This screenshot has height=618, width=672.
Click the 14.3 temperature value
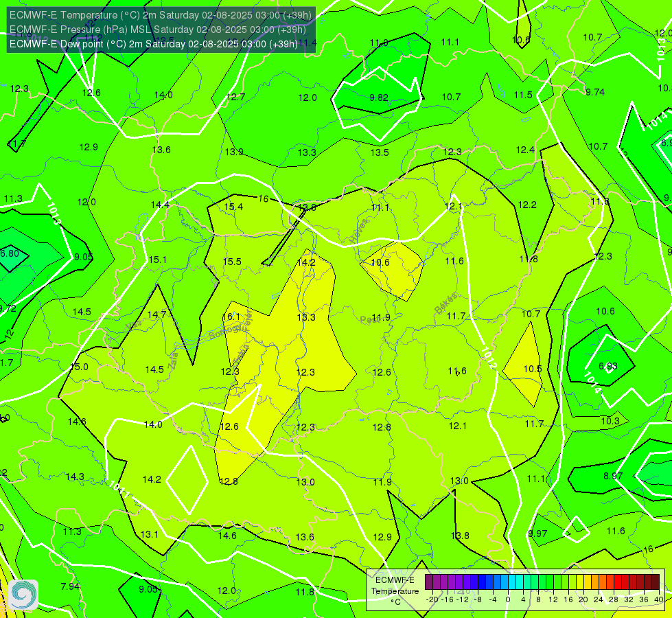75,477
